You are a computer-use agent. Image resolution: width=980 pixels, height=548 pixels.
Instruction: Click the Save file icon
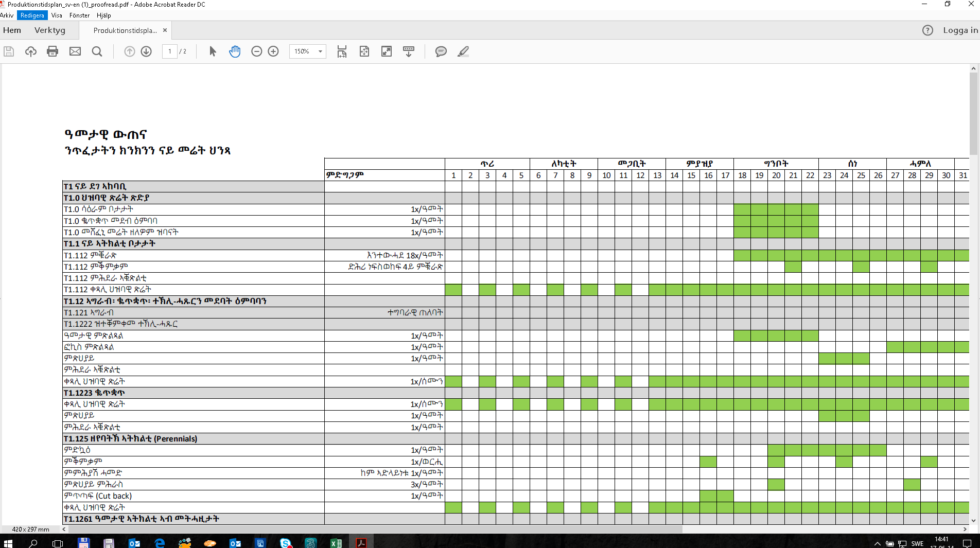pos(9,51)
